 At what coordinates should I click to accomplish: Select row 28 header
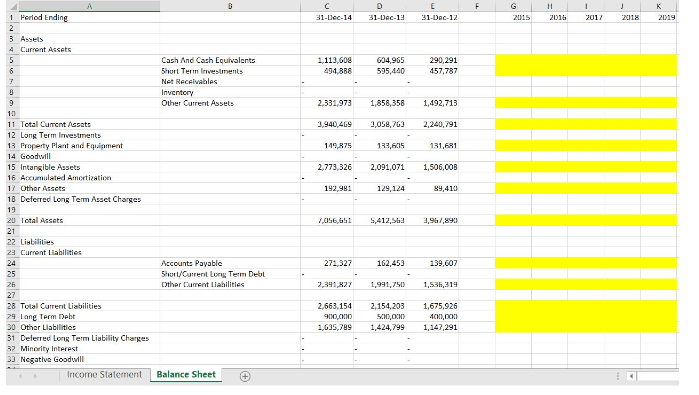point(12,306)
